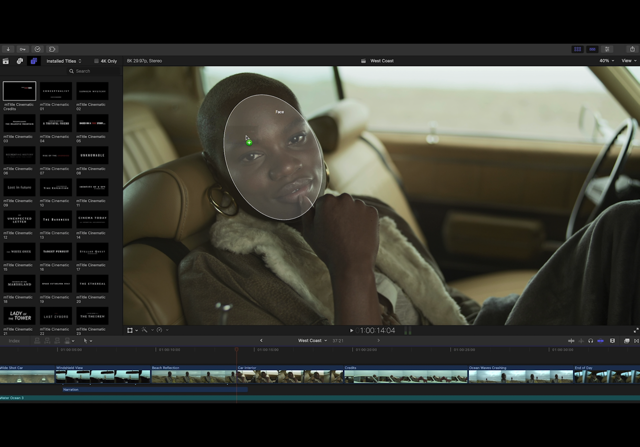Image resolution: width=640 pixels, height=447 pixels.
Task: Select the Narration audio clip
Action: 155,389
